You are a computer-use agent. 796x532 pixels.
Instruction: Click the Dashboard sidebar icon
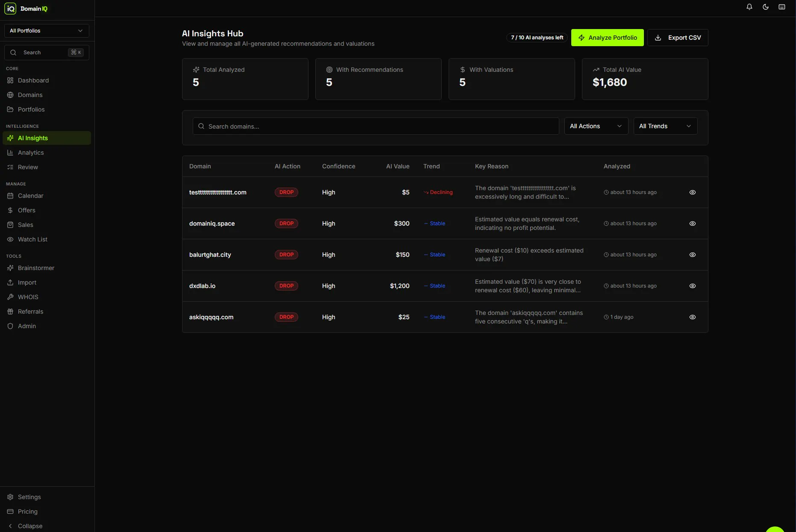(10, 80)
